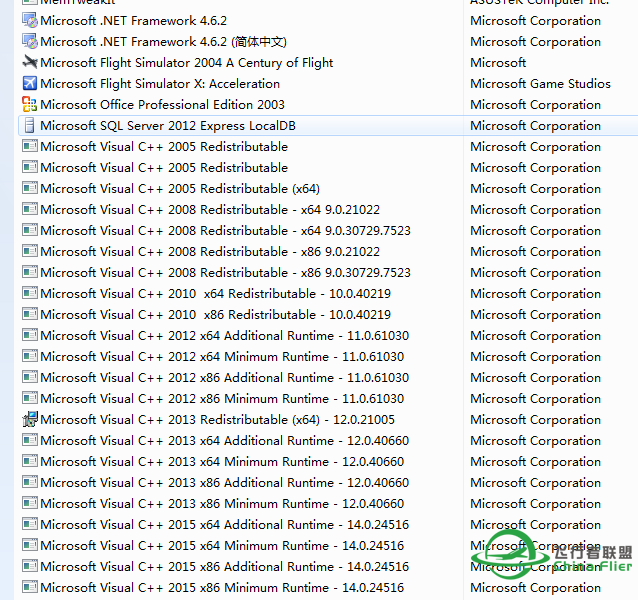Click publisher 'Microsoft Game Studios'
638x600 pixels.
point(540,84)
